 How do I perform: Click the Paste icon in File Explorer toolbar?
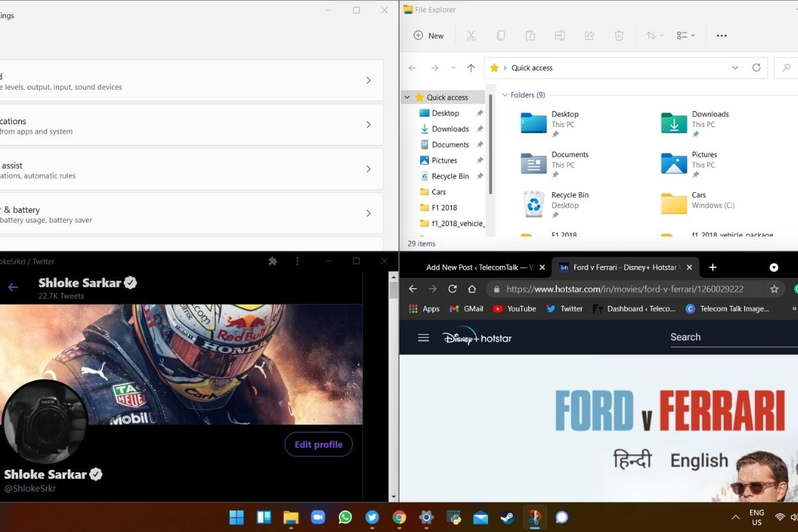(x=530, y=35)
